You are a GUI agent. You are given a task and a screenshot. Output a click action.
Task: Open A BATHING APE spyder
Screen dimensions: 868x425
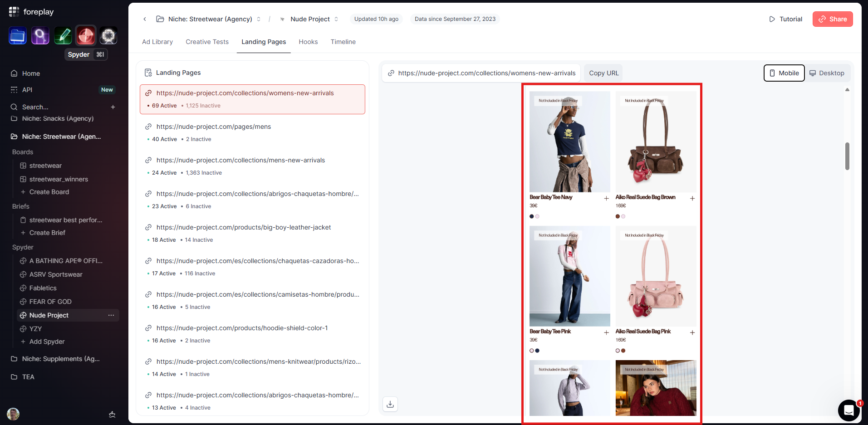click(66, 261)
